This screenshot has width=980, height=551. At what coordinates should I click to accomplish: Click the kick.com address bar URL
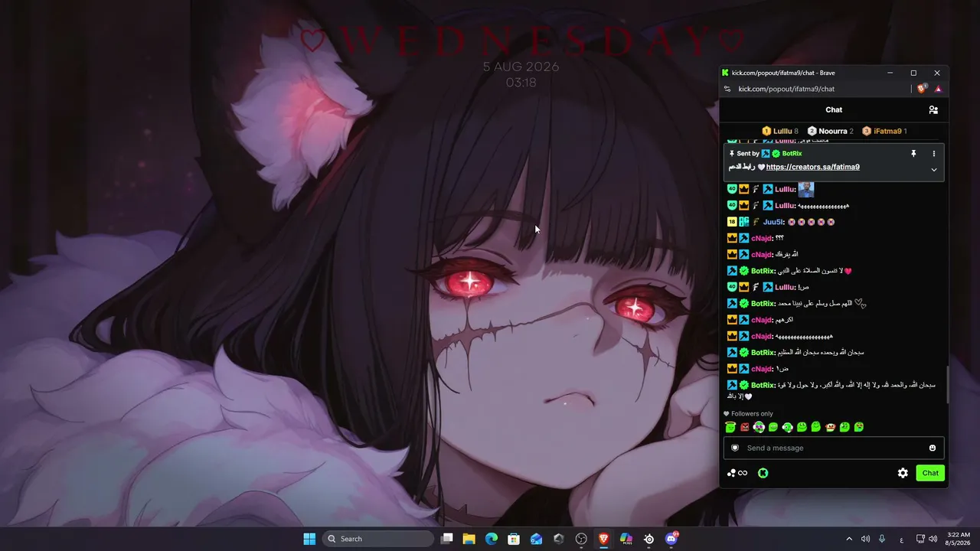point(786,89)
